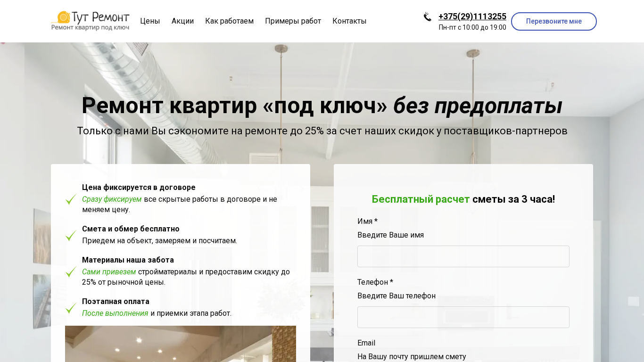
Task: Click checkmark beside Материалы наша забота
Action: pyautogui.click(x=71, y=271)
